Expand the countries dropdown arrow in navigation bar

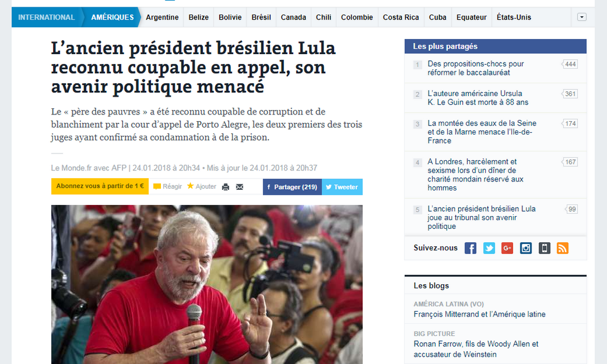pos(582,17)
